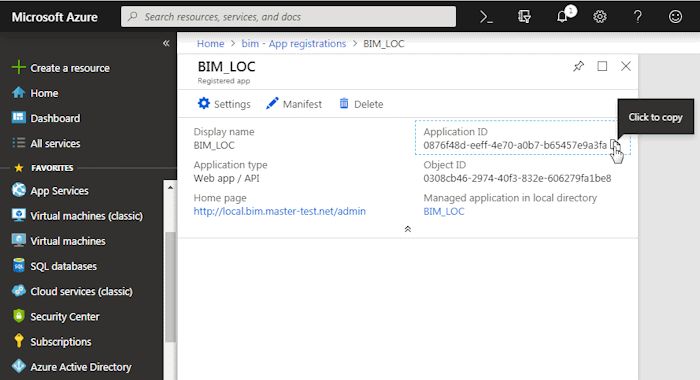Click the App Services globe icon
Image resolution: width=700 pixels, height=380 pixels.
[x=19, y=190]
